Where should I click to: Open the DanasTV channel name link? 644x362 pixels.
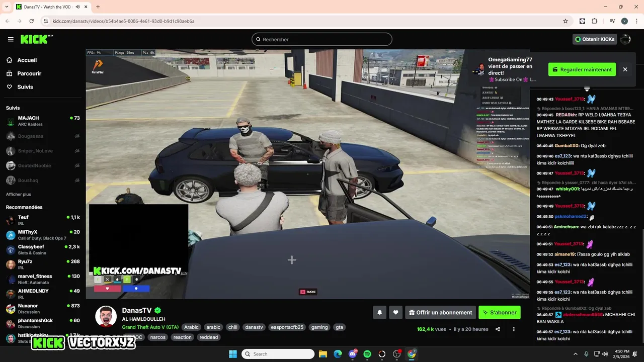click(x=136, y=311)
